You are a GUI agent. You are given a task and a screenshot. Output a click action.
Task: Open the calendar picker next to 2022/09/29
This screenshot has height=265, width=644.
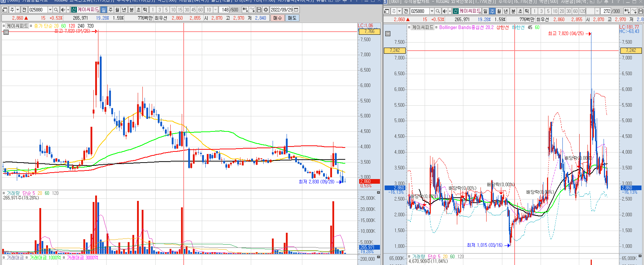296,10
